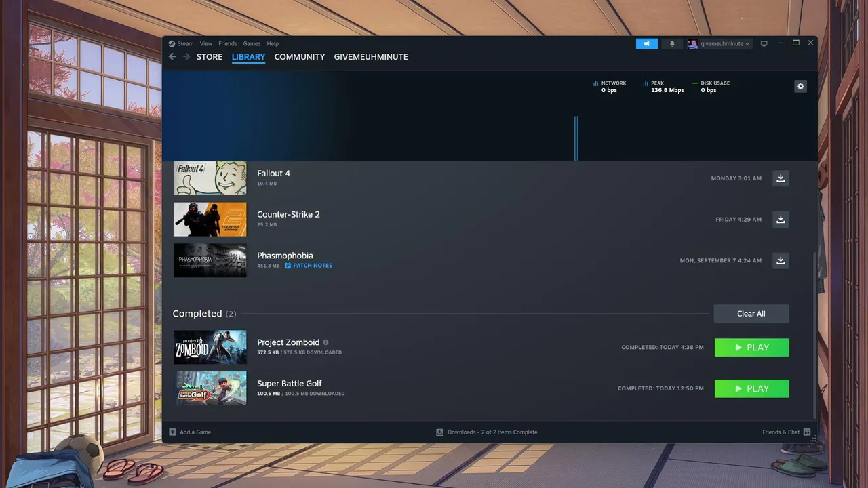Select the Phasmophobia title
Screen dimensions: 868x488
click(x=285, y=256)
